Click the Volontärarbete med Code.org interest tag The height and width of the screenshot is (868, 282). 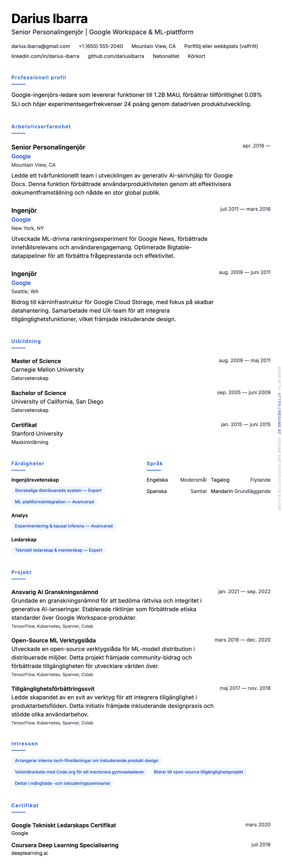[x=79, y=772]
